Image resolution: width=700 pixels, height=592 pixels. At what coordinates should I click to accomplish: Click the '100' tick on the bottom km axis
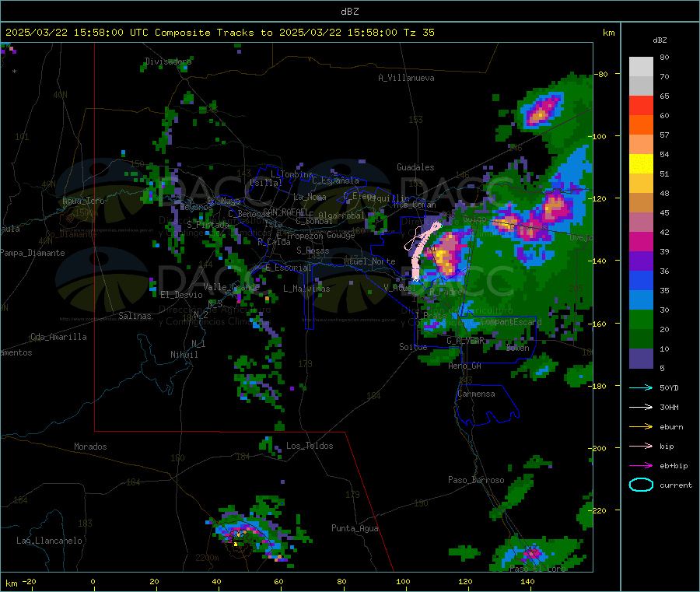(403, 582)
